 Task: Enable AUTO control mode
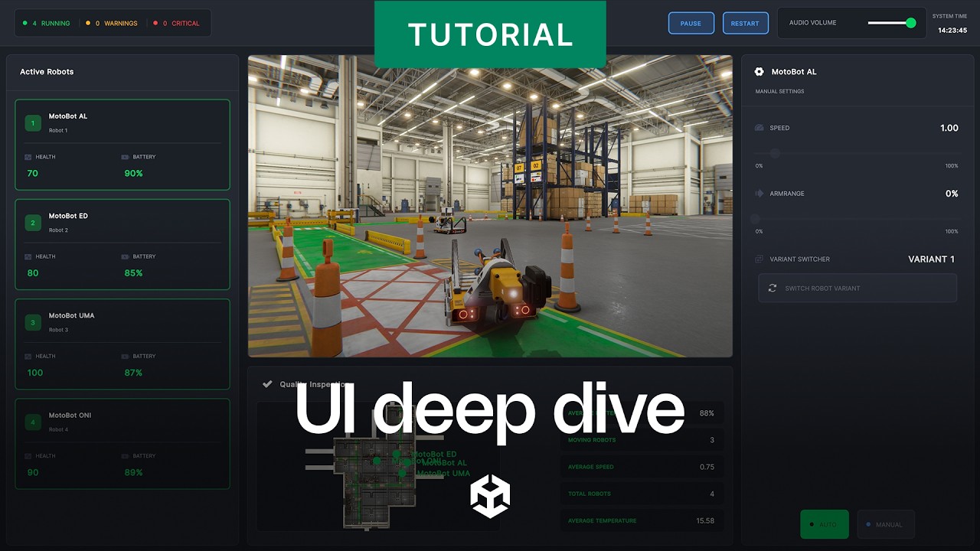825,524
